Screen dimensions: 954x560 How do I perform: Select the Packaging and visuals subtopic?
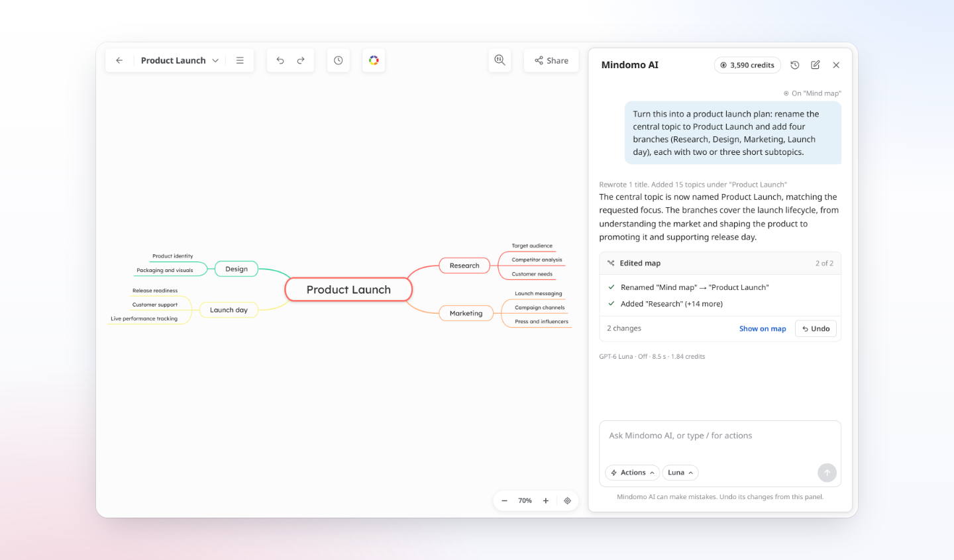coord(165,270)
